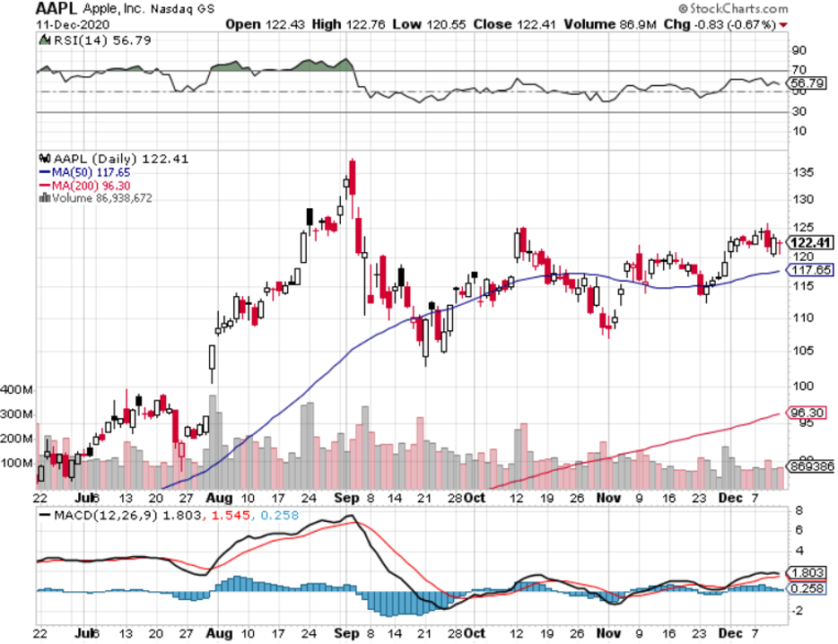Click the 122.41 last price tag

pyautogui.click(x=810, y=243)
